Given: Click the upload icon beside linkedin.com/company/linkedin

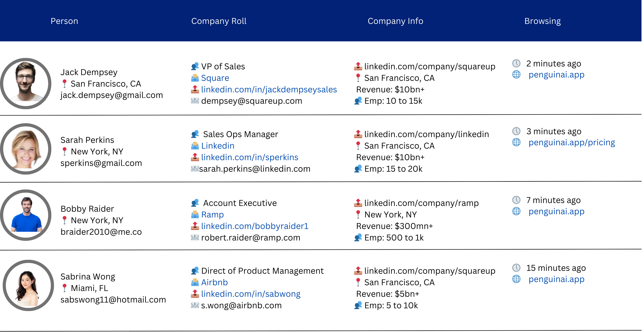Looking at the screenshot, I should (x=358, y=134).
